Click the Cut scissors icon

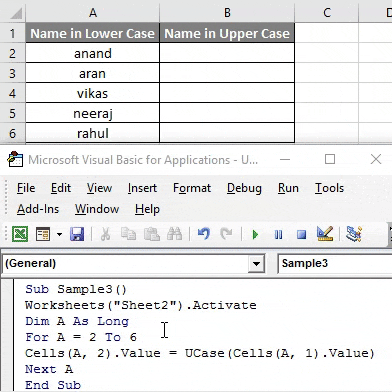[x=105, y=234]
